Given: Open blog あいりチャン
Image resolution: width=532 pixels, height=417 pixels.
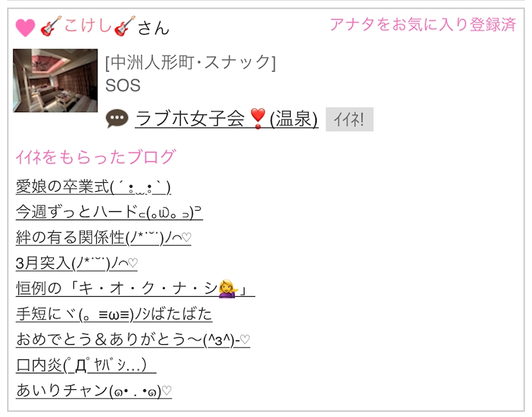Looking at the screenshot, I should tap(94, 390).
